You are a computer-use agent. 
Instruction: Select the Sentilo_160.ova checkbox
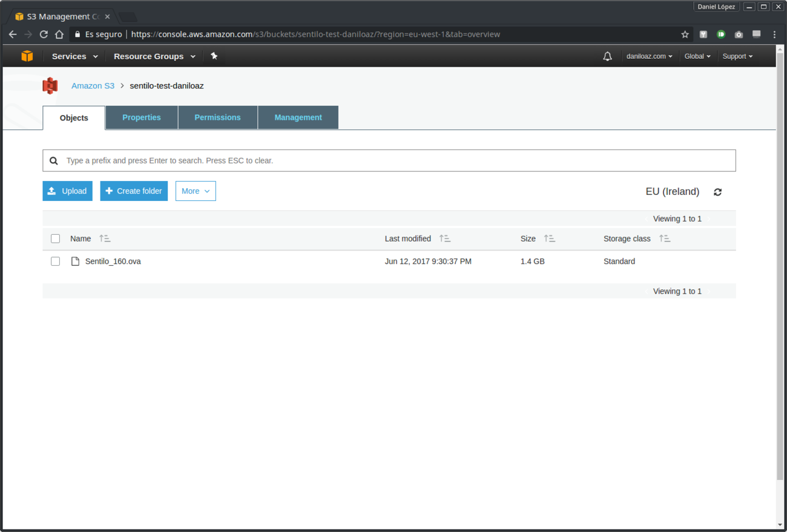point(56,261)
